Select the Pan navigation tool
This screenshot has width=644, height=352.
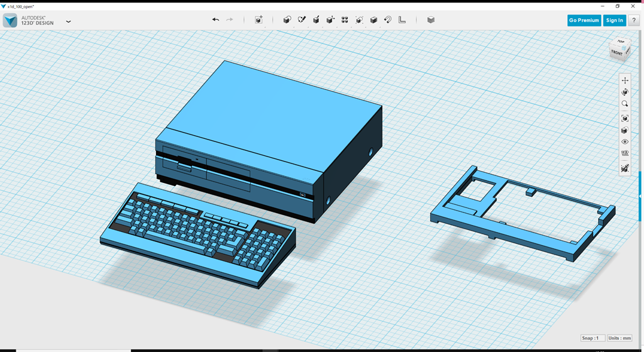625,80
